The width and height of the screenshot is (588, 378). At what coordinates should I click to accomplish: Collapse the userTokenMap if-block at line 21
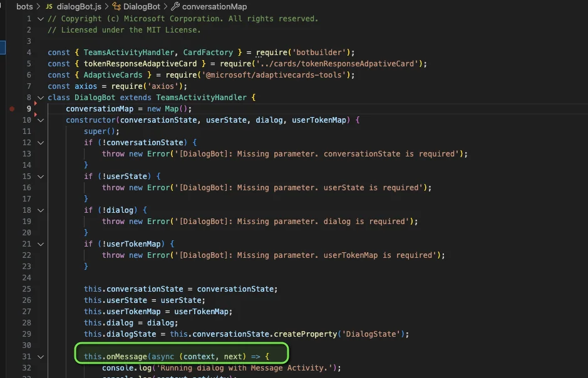click(x=41, y=244)
